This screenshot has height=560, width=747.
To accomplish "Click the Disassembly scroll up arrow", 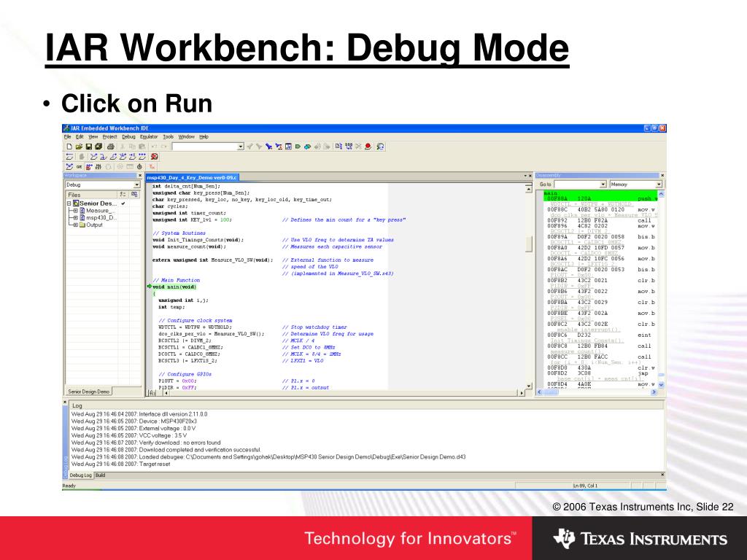I will coord(661,194).
